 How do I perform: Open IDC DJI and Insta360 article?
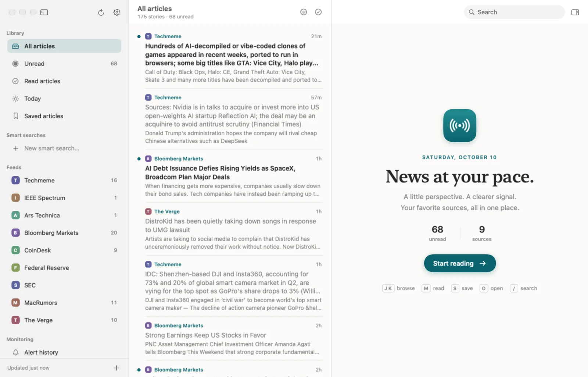click(x=230, y=286)
